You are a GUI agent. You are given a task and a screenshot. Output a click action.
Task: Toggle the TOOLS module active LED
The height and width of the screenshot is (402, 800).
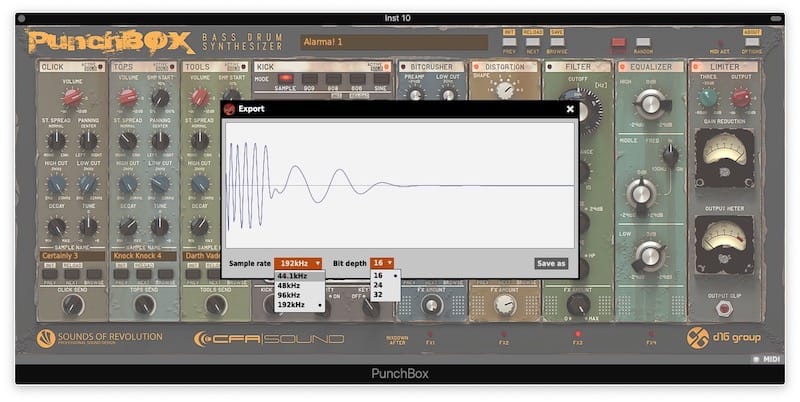coord(243,67)
